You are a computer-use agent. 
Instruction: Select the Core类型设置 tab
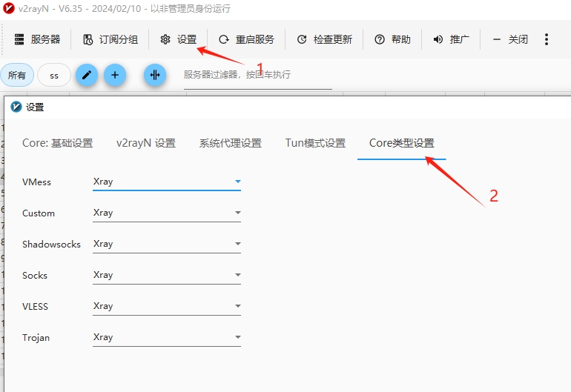(402, 143)
